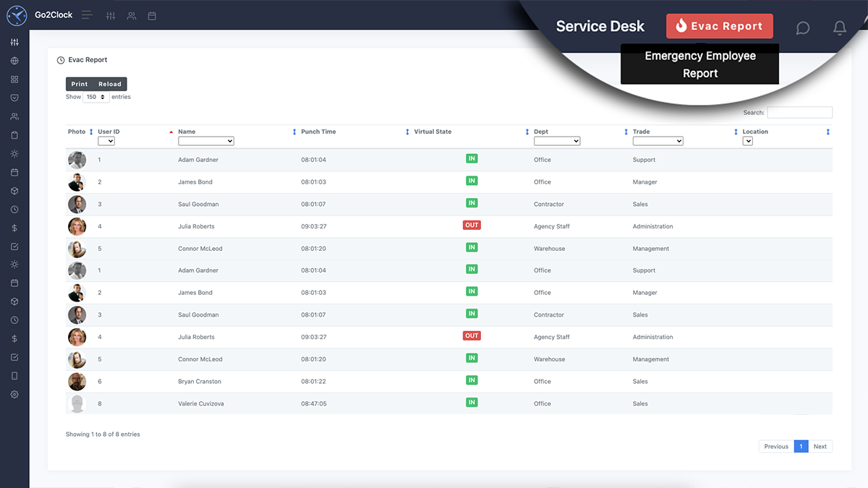This screenshot has height=488, width=868.
Task: Select page 1 in pagination
Action: coord(801,446)
